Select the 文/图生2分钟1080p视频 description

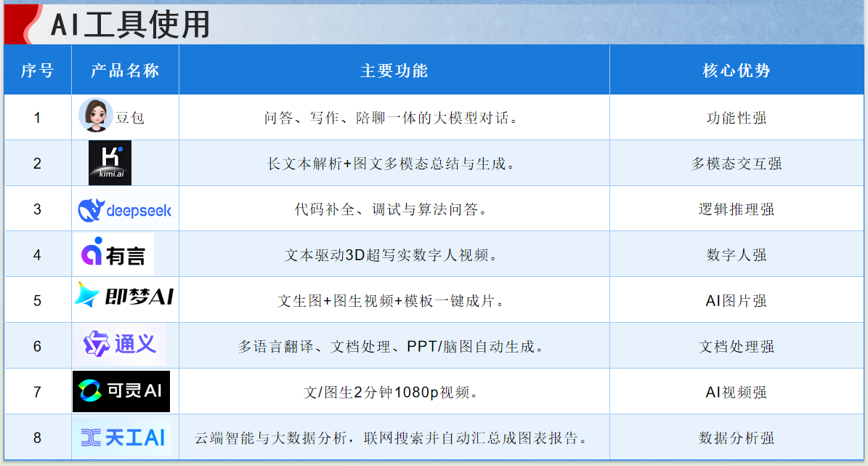(x=392, y=393)
